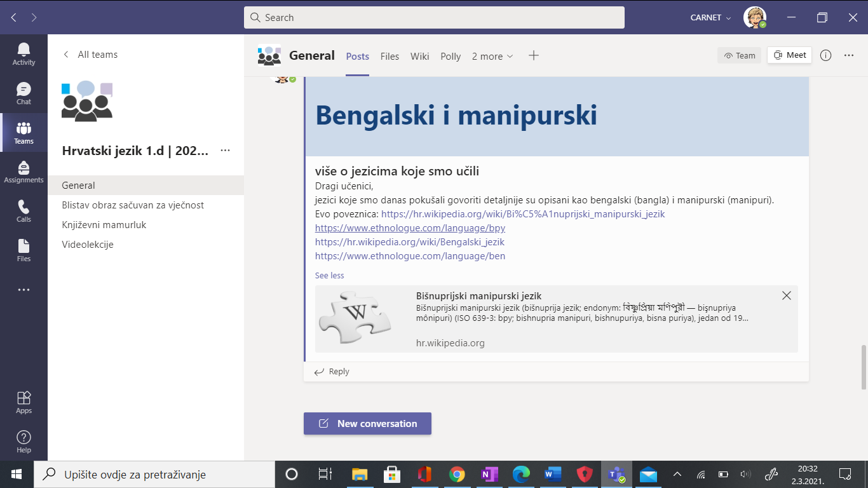
Task: Start a New conversation
Action: click(x=367, y=424)
